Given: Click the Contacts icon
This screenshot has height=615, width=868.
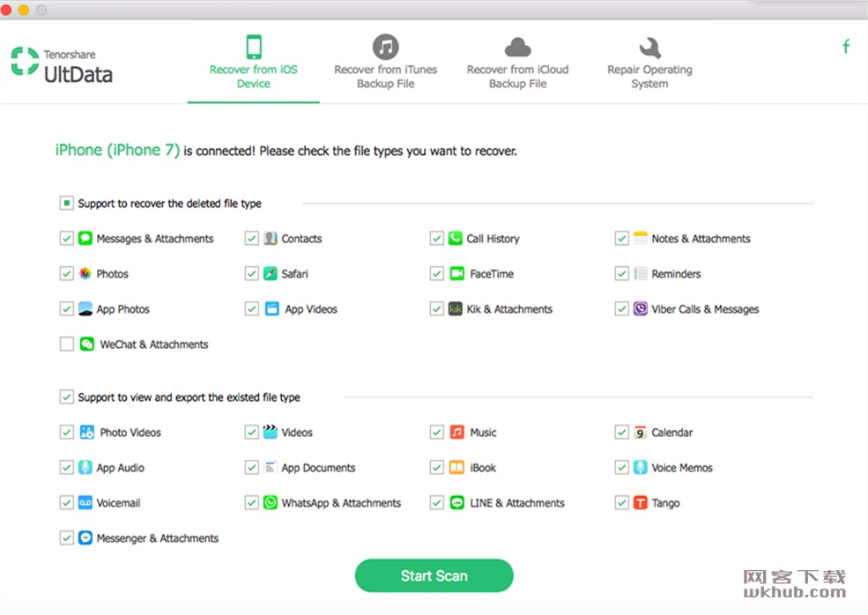Looking at the screenshot, I should pos(271,239).
